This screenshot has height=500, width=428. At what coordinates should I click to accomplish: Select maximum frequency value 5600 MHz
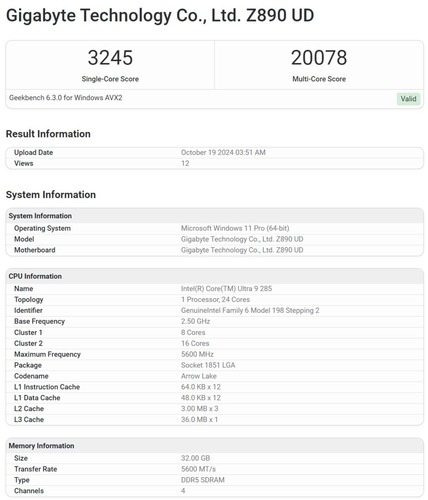coord(197,354)
